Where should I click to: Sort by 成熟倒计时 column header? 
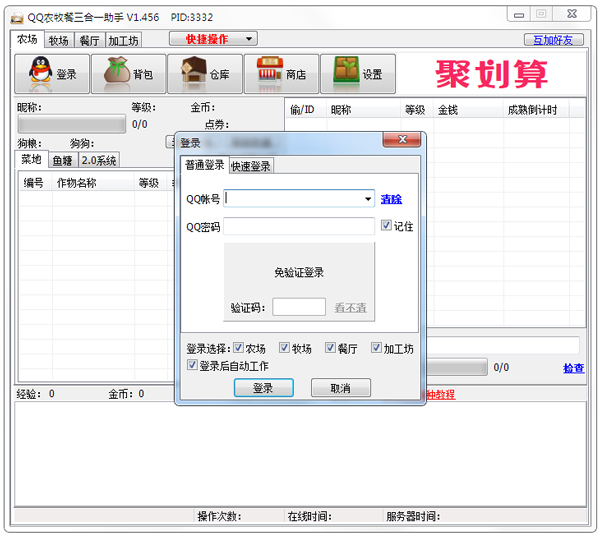point(536,110)
